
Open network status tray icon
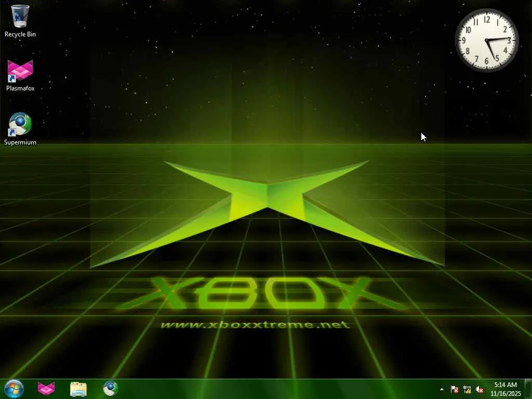coord(467,389)
